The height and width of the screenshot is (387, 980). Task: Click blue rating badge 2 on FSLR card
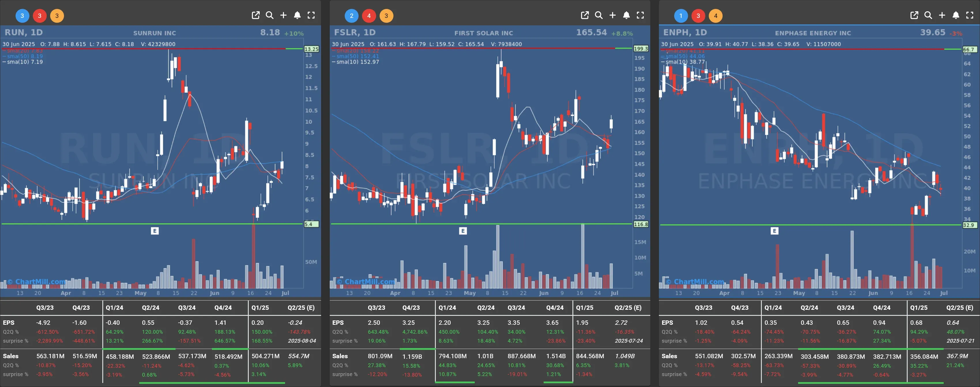click(x=352, y=16)
